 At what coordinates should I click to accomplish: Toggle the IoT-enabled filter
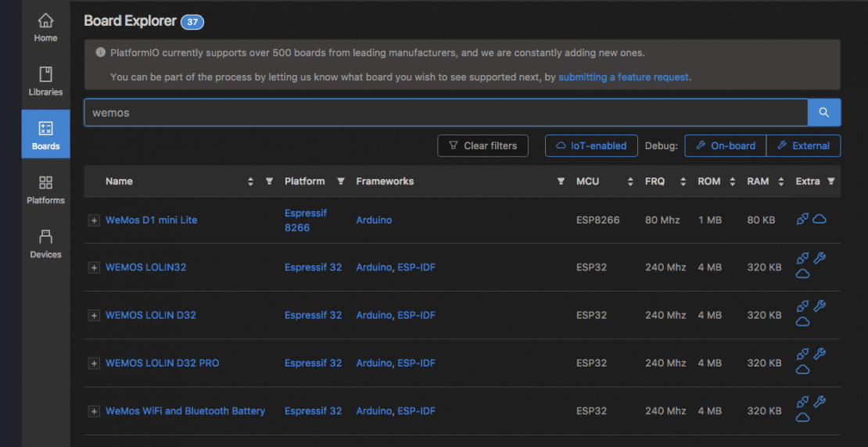coord(591,146)
